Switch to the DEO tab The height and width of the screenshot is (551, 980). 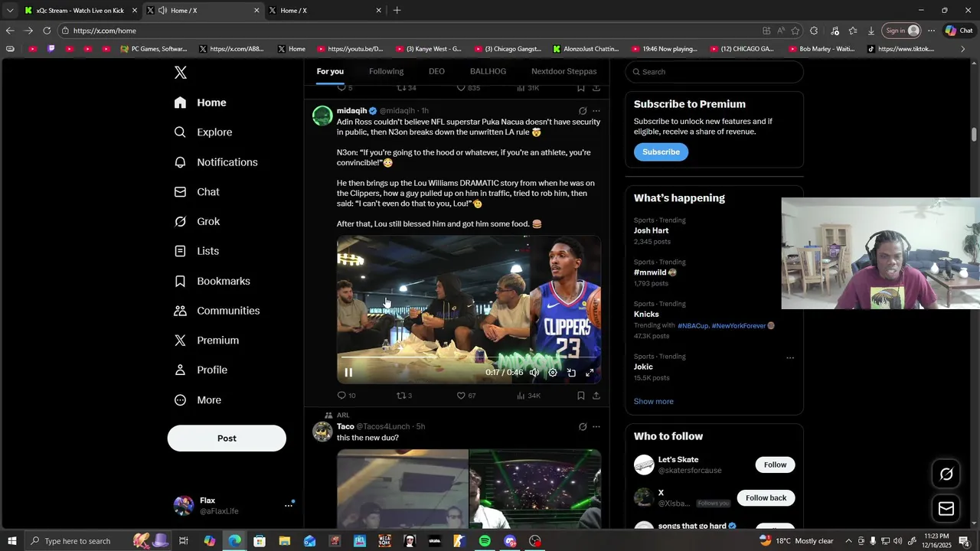pos(436,71)
